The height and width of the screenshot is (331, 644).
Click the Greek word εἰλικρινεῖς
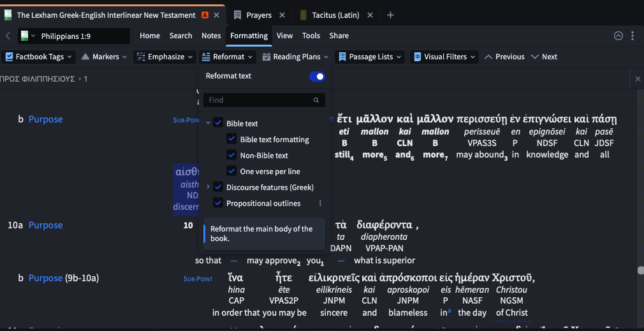334,277
